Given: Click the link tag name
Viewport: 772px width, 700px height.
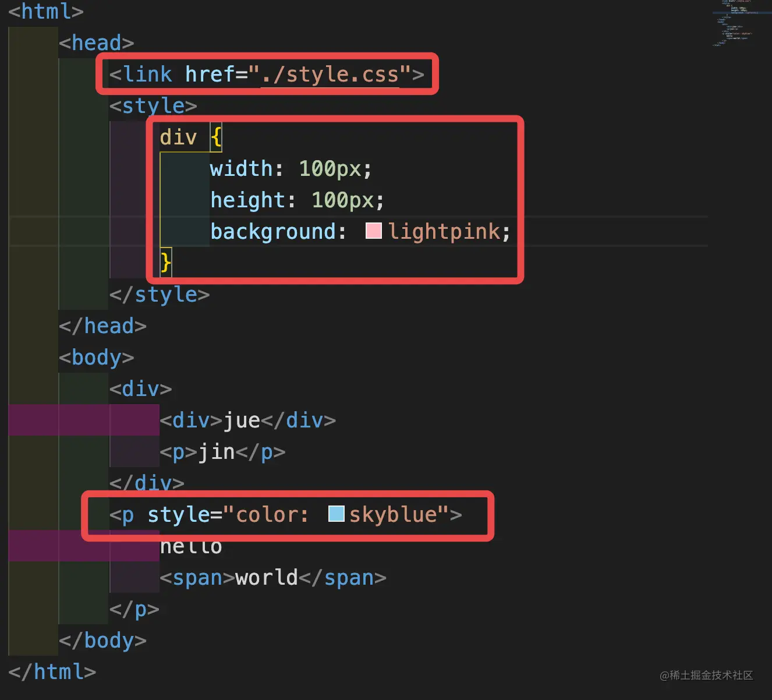Looking at the screenshot, I should point(147,75).
